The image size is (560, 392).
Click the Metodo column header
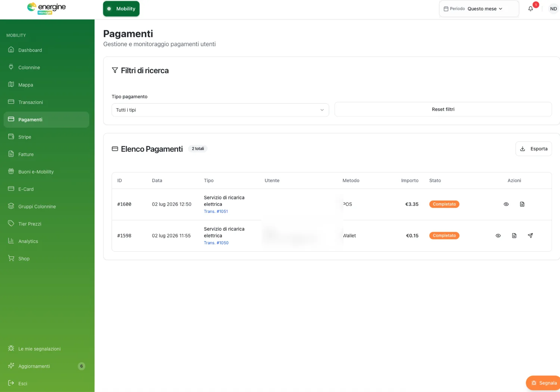pyautogui.click(x=351, y=180)
